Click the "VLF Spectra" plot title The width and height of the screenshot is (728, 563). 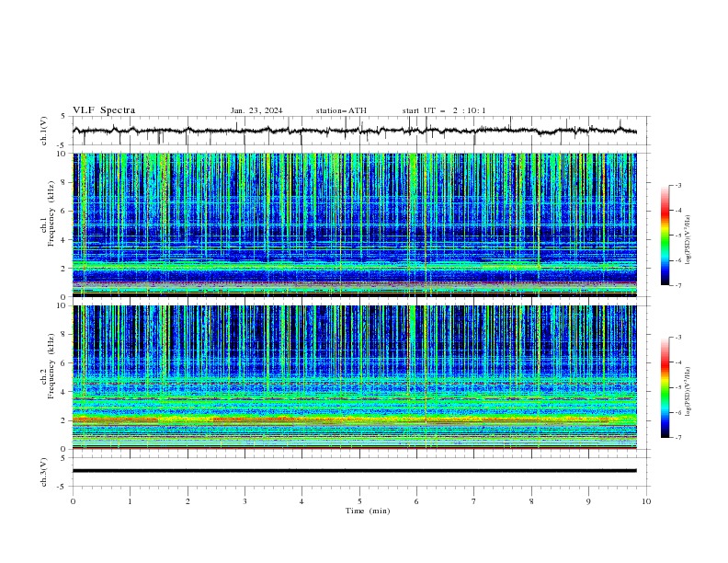(104, 110)
